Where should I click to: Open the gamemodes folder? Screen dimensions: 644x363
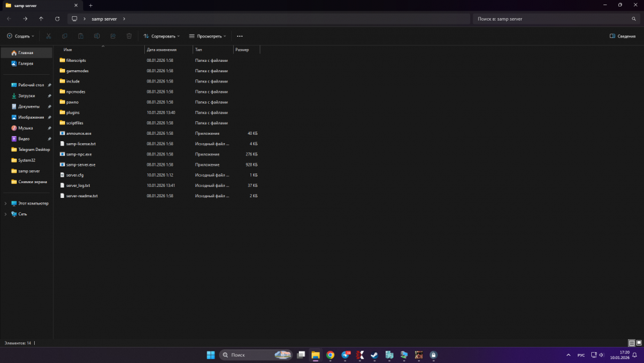pos(77,71)
